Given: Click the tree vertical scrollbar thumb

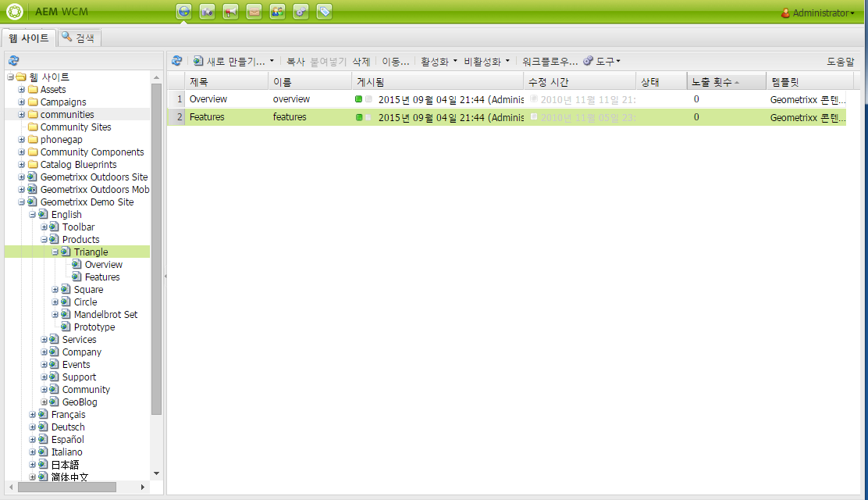Looking at the screenshot, I should 156,249.
